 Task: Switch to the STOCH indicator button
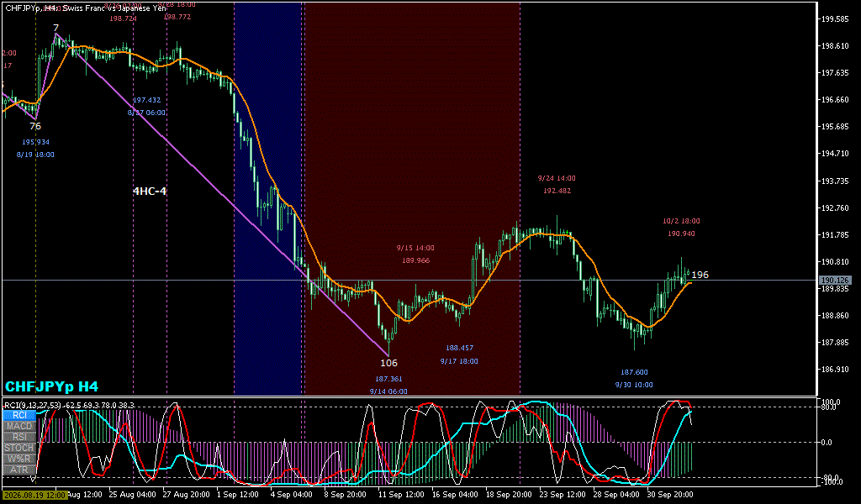point(19,448)
